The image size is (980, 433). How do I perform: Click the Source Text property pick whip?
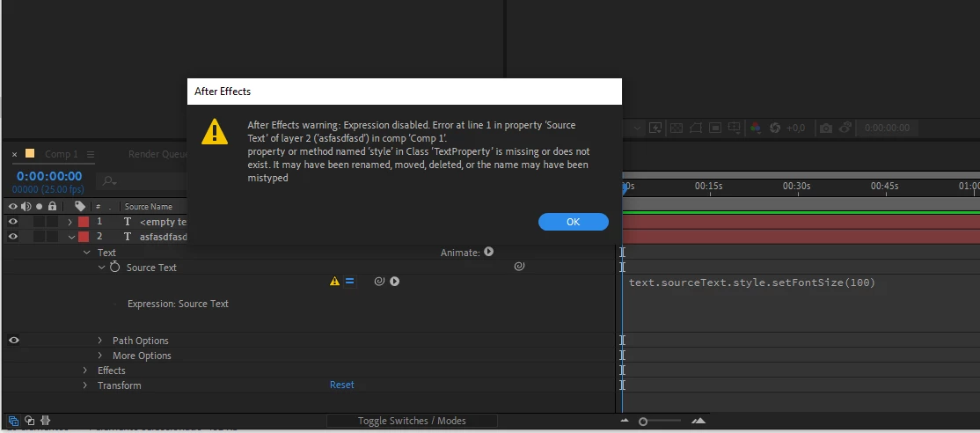(x=519, y=267)
